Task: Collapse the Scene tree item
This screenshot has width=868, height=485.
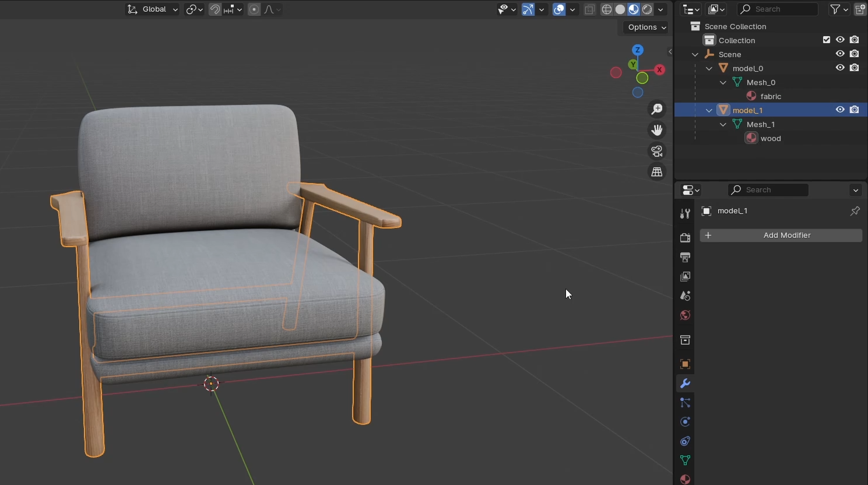Action: tap(695, 54)
